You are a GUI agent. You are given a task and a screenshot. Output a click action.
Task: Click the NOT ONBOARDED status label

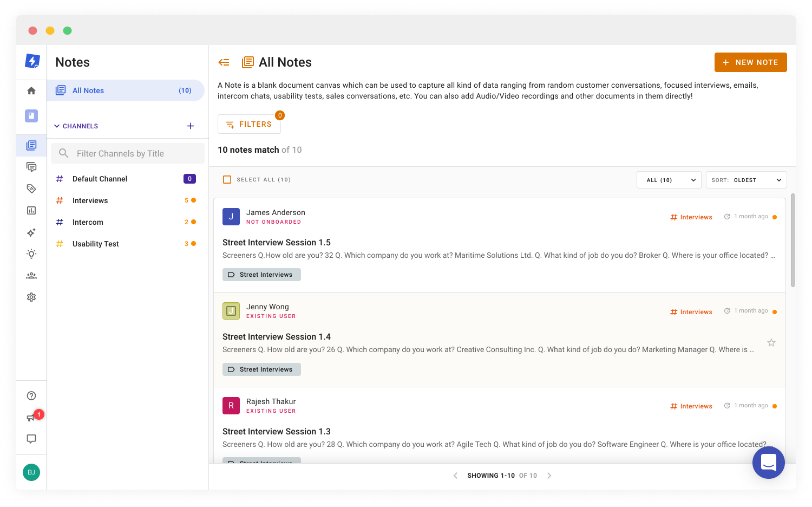pyautogui.click(x=273, y=222)
